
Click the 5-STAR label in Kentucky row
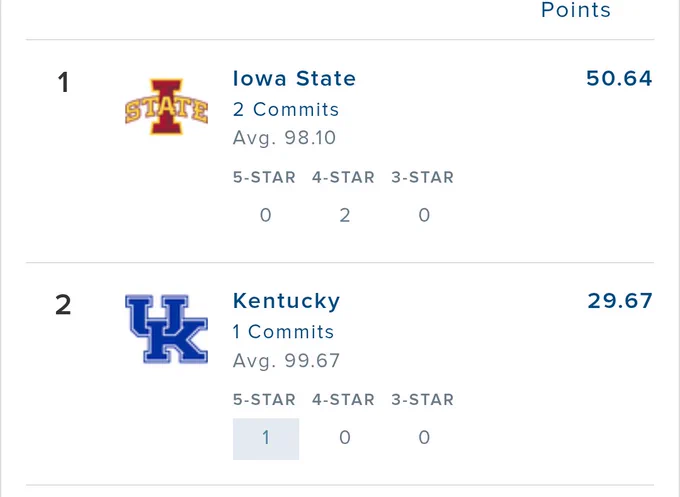pos(264,399)
